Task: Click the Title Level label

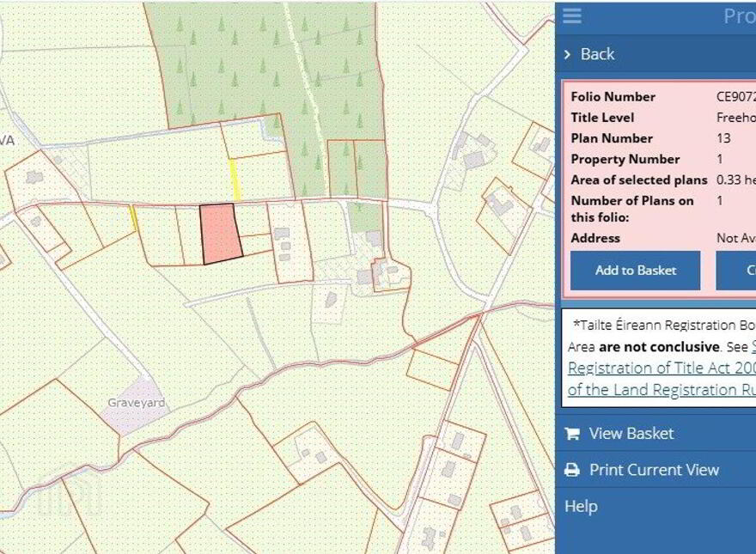Action: 602,117
